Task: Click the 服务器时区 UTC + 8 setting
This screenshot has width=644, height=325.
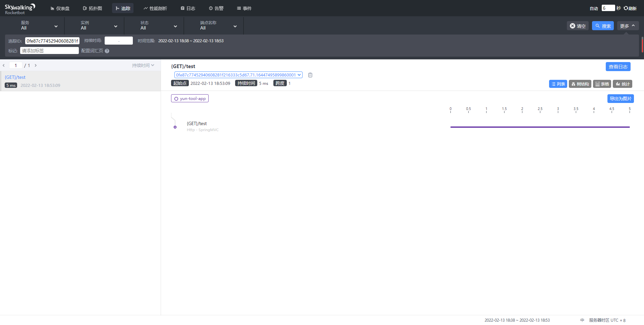Action: pyautogui.click(x=607, y=320)
